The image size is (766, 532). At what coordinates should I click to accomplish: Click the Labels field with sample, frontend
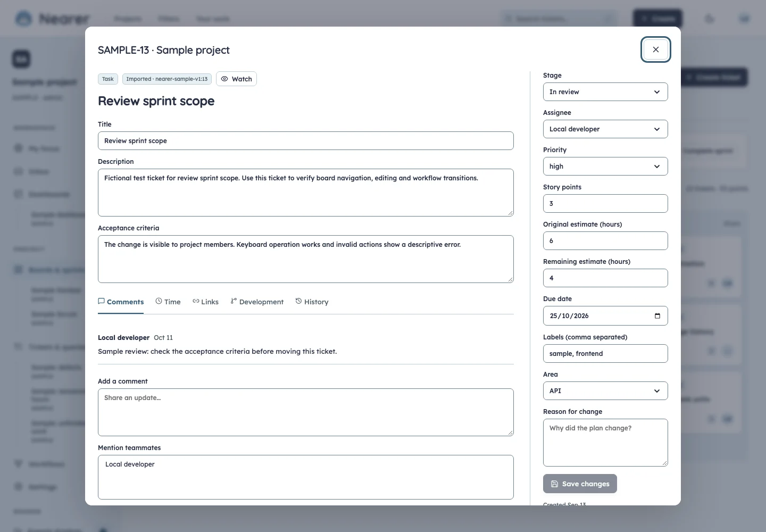point(605,354)
